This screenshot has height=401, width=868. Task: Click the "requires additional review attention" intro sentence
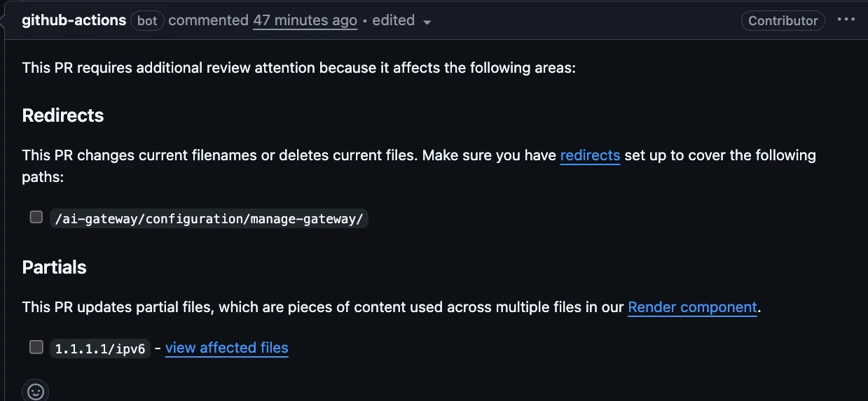click(298, 68)
